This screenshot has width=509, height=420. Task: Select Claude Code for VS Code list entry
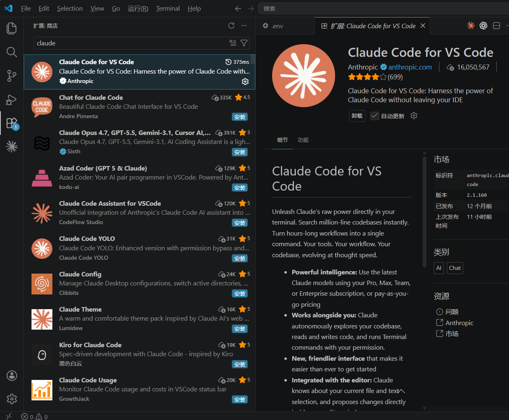tap(140, 72)
